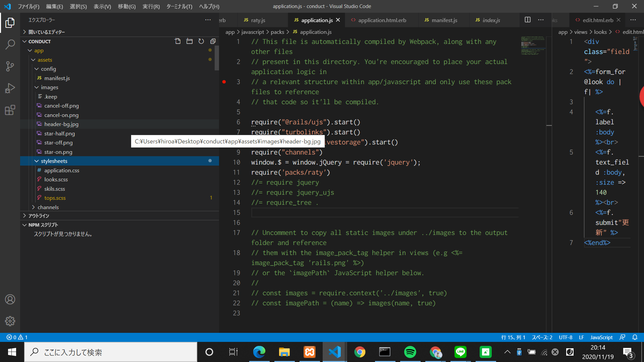
Task: Open the ターミナル menu
Action: point(179,6)
